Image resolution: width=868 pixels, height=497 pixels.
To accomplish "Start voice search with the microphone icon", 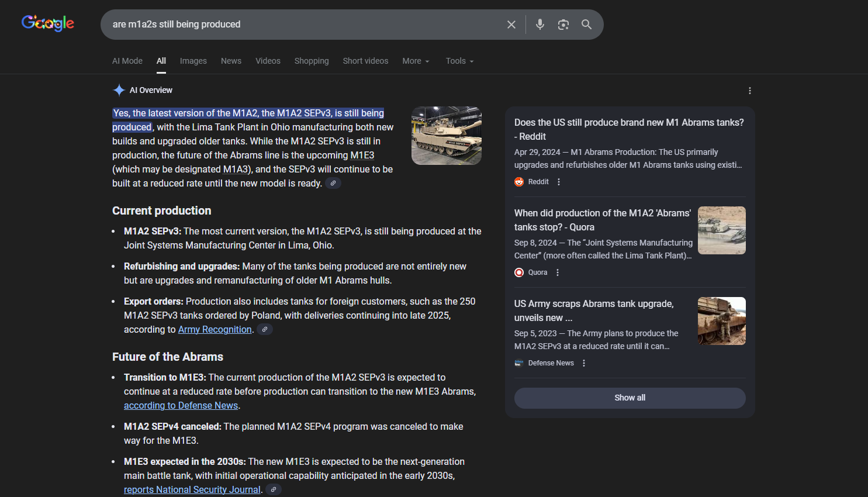I will (540, 25).
